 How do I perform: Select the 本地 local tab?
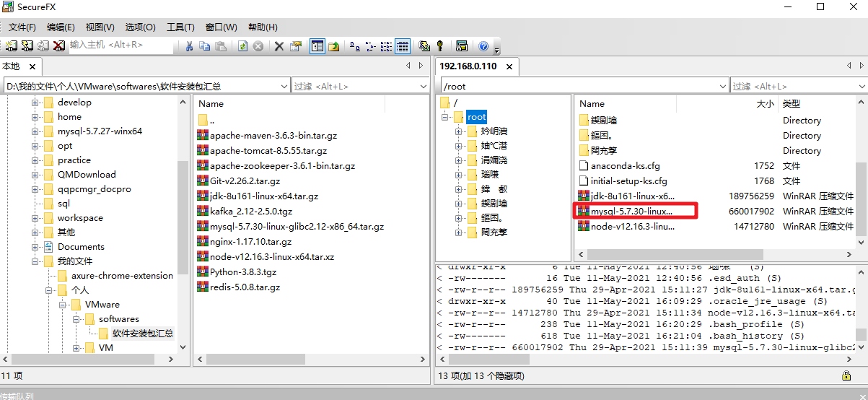12,66
